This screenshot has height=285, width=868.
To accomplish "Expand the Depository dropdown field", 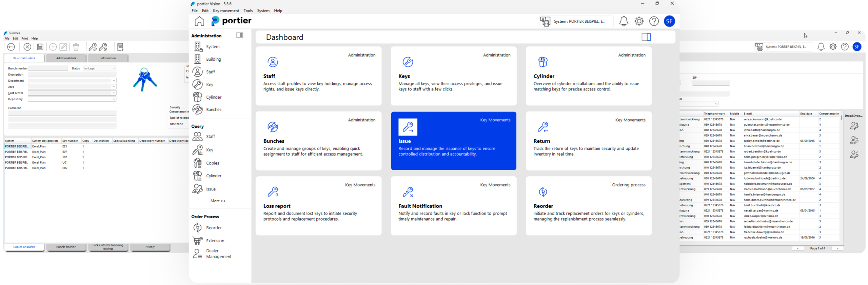I will [114, 99].
